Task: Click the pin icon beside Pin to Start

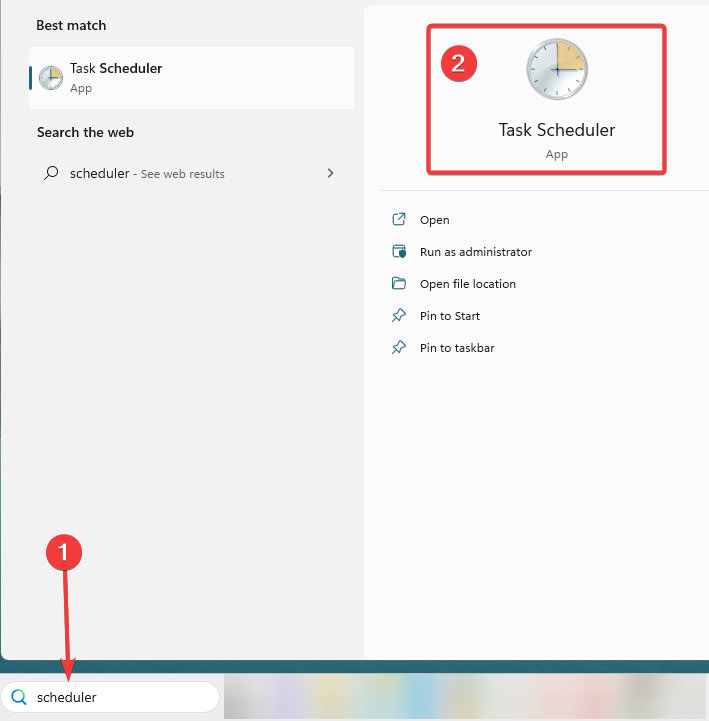Action: (399, 315)
